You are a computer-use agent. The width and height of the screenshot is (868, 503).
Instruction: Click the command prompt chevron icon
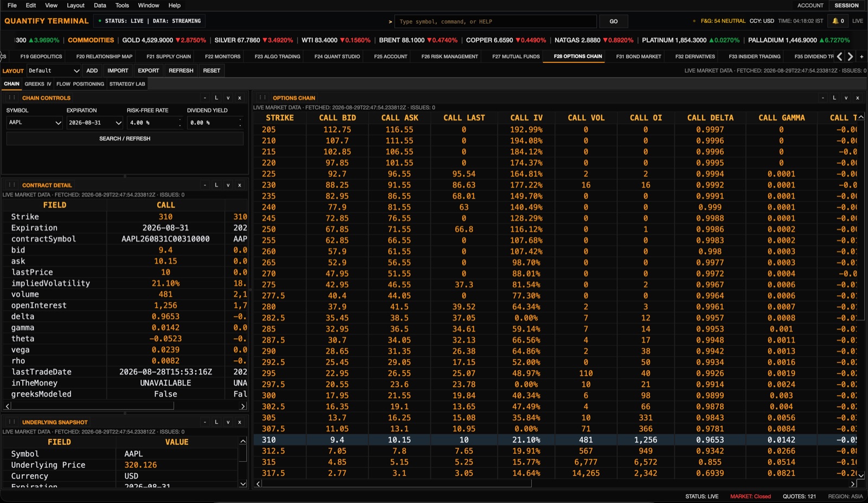click(x=390, y=22)
